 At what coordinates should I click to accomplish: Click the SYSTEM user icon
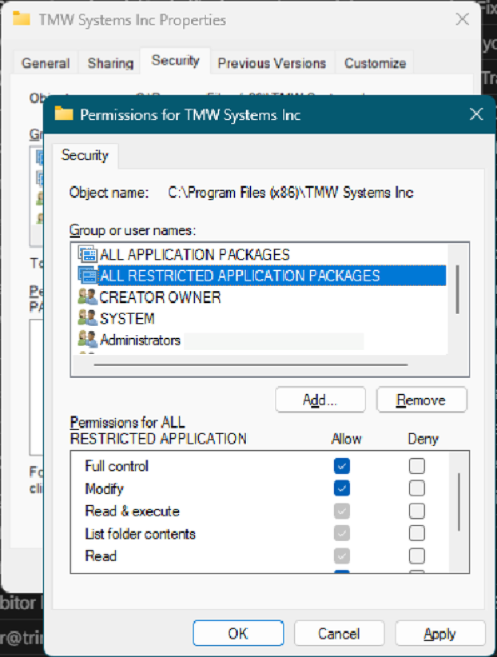[88, 318]
